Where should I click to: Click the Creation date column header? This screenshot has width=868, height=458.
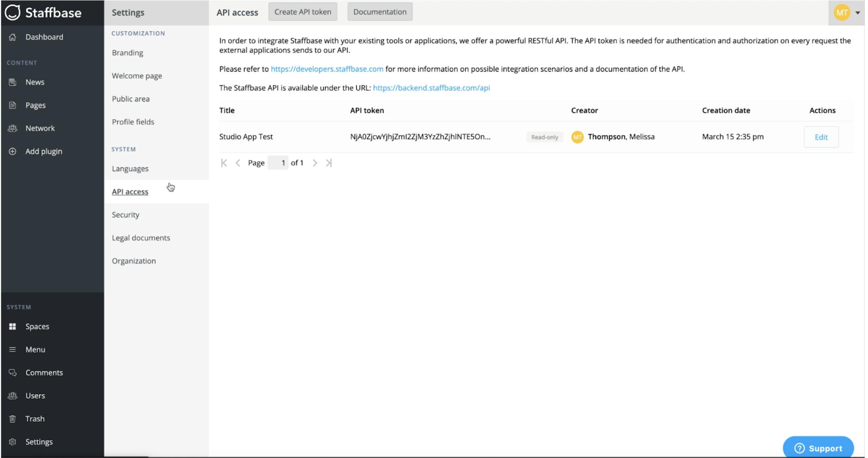pyautogui.click(x=726, y=110)
